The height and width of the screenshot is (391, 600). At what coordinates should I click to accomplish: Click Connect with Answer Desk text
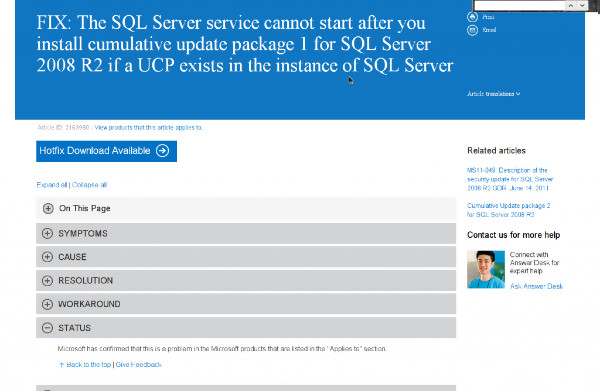(x=534, y=262)
